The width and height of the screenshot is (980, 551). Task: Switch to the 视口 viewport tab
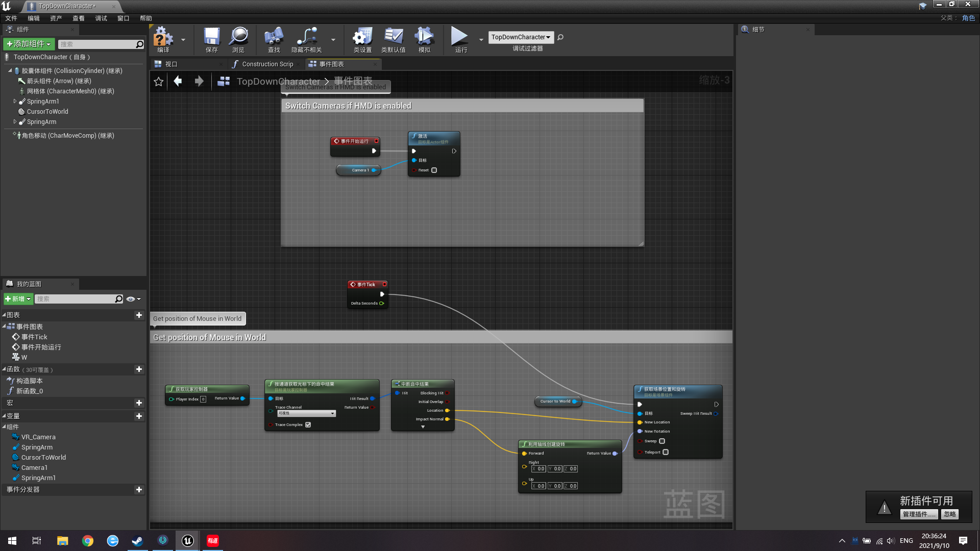(x=189, y=64)
